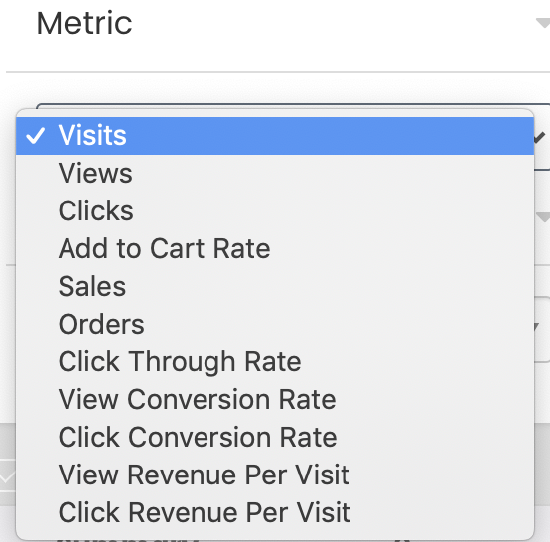Collapse the Metric section arrow
Viewport: 550px width, 542px height.
[543, 24]
